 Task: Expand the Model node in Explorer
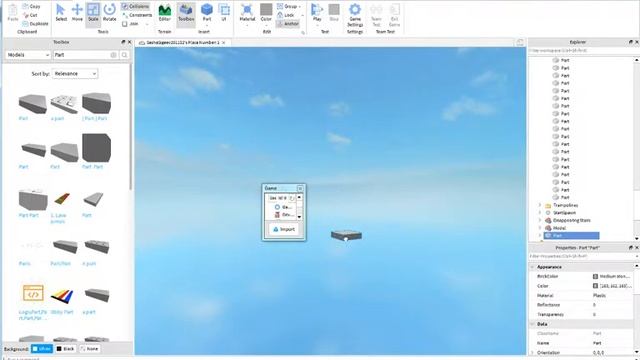(540, 228)
